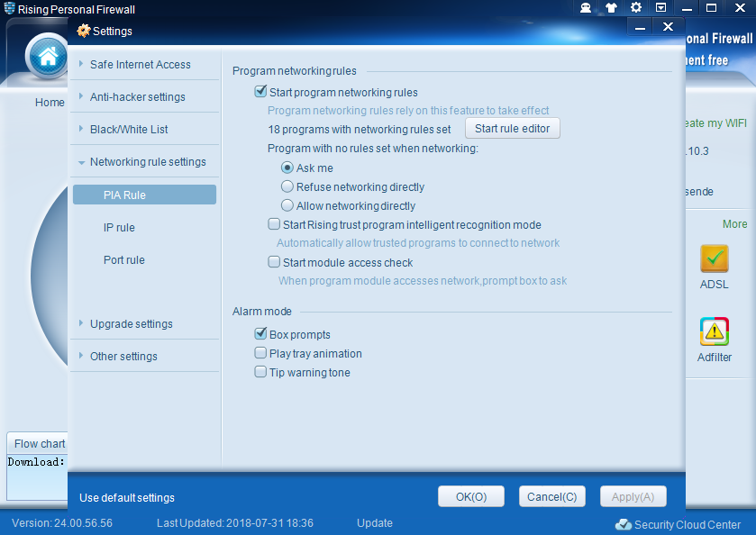Toggle Box prompts checkbox
Screen dimensions: 756x535
(x=260, y=333)
